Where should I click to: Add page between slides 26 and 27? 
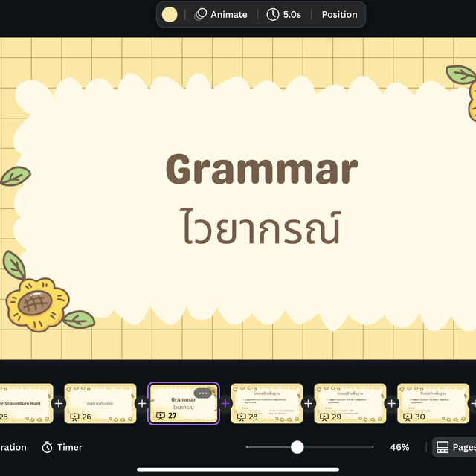click(142, 403)
